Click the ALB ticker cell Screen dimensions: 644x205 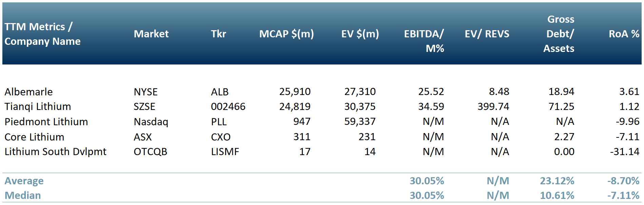220,92
